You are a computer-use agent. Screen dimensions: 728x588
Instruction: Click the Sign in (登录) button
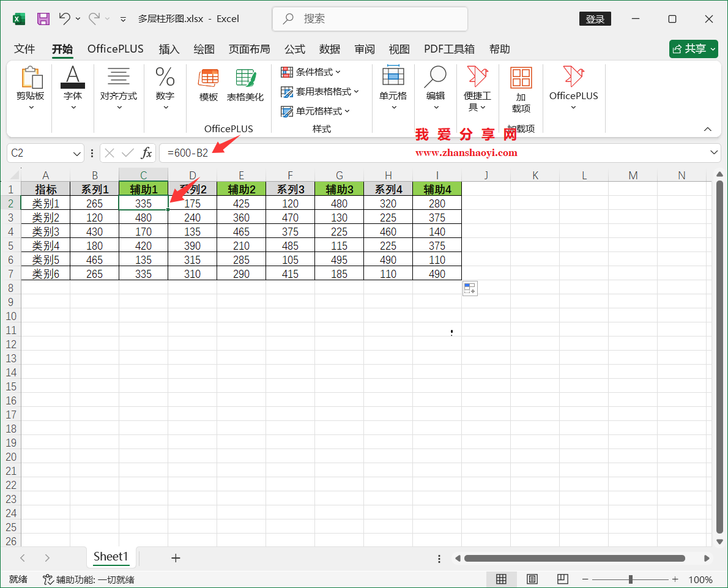tap(595, 19)
